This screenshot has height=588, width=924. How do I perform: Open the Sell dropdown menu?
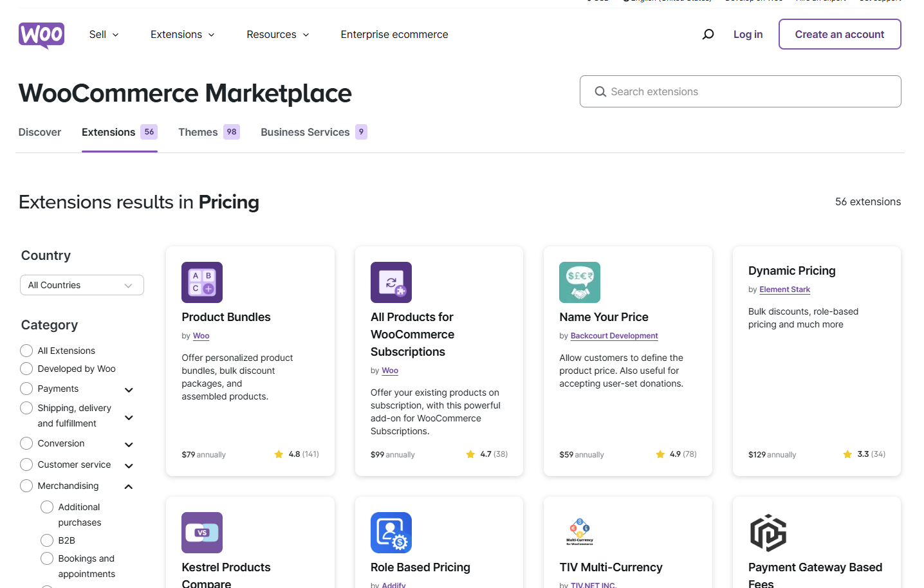click(x=104, y=34)
